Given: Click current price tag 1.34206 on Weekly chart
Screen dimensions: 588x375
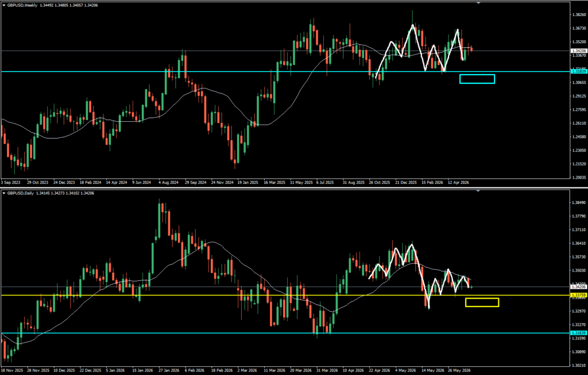Looking at the screenshot, I should point(579,51).
